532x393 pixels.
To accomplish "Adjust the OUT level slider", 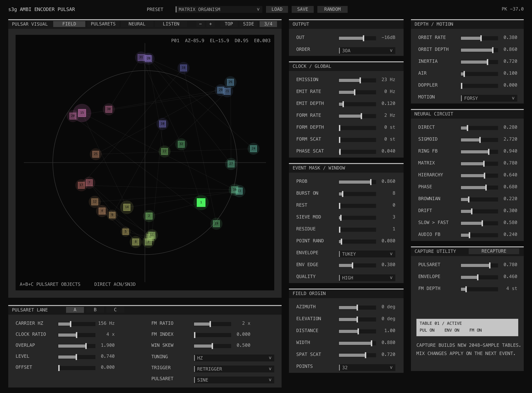I will click(x=357, y=38).
